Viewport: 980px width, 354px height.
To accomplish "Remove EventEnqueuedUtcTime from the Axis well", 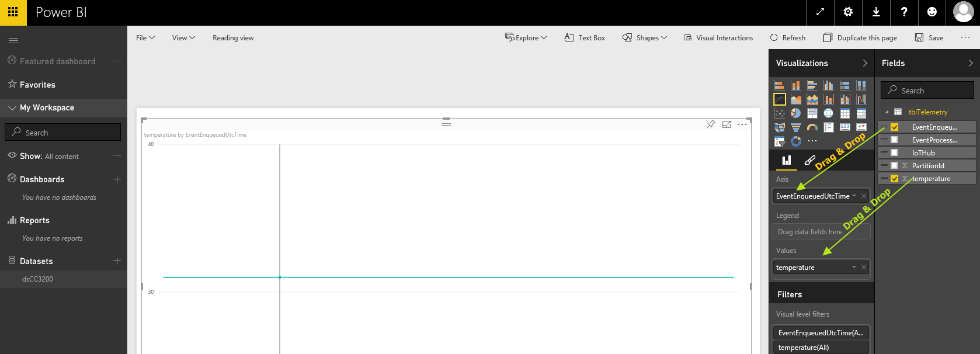I will pos(864,196).
